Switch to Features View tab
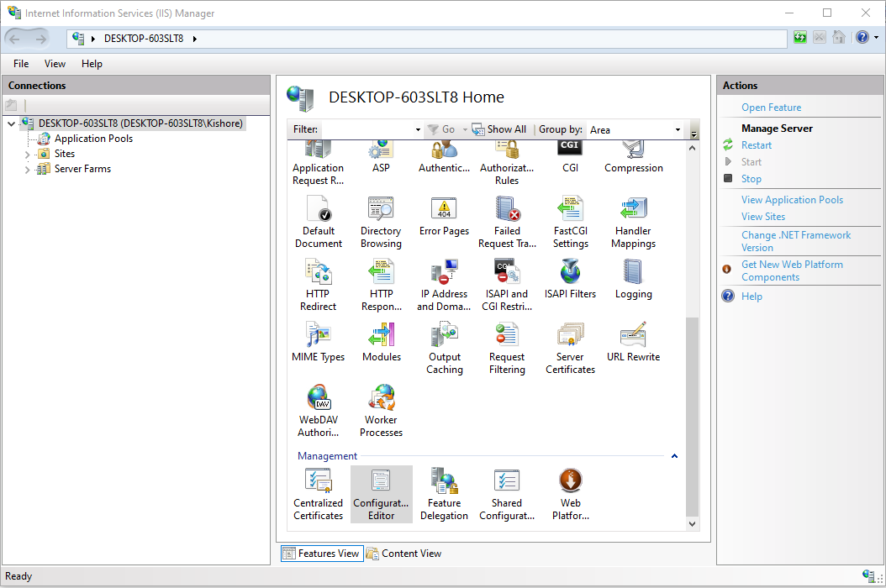886x588 pixels. click(322, 554)
